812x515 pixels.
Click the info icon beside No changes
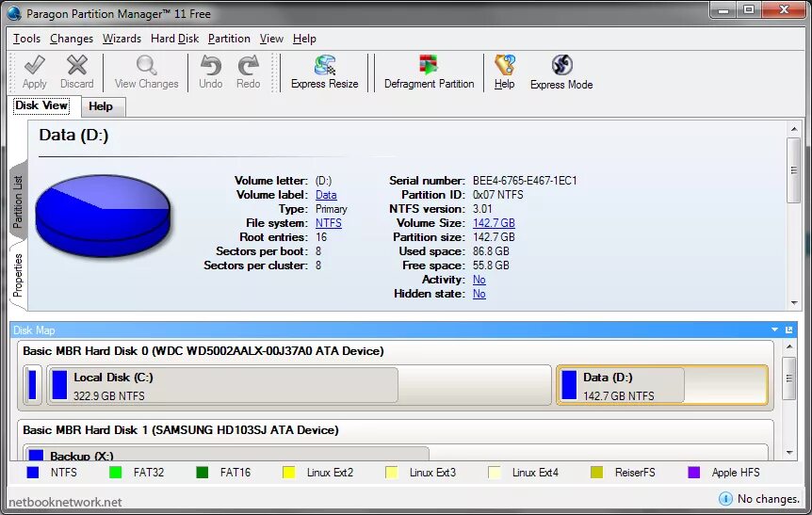pyautogui.click(x=725, y=498)
